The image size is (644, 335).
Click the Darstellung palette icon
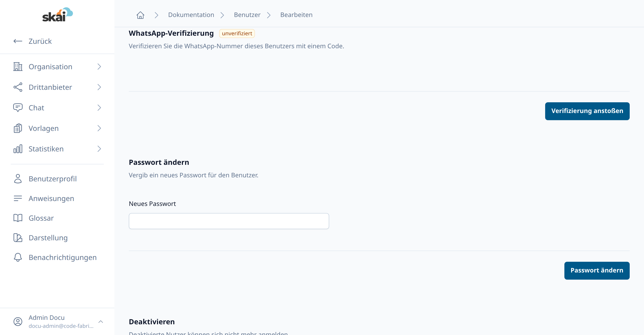[x=18, y=238]
